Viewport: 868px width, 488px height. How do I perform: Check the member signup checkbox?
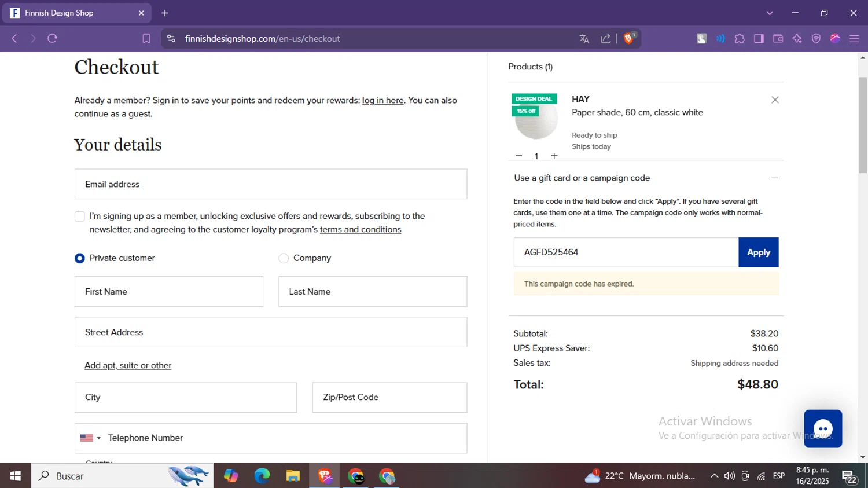click(80, 217)
